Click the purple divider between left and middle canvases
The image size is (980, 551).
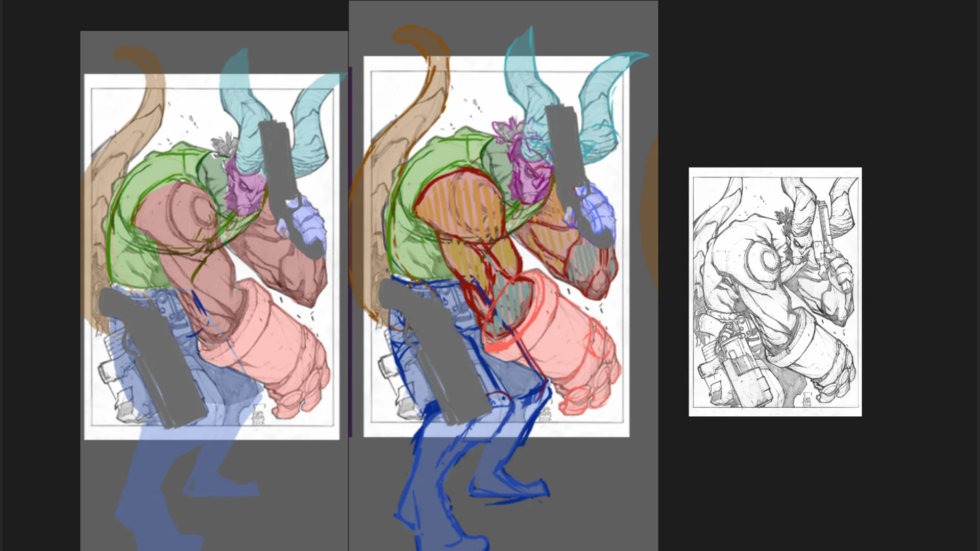coord(350,252)
